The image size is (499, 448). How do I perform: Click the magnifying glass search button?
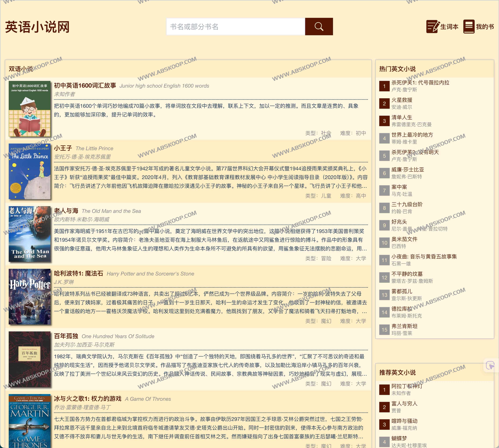[319, 27]
